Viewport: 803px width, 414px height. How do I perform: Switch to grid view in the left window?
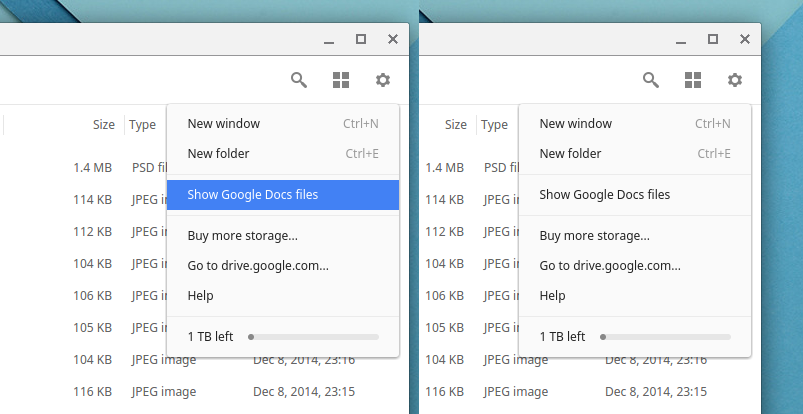pos(341,80)
